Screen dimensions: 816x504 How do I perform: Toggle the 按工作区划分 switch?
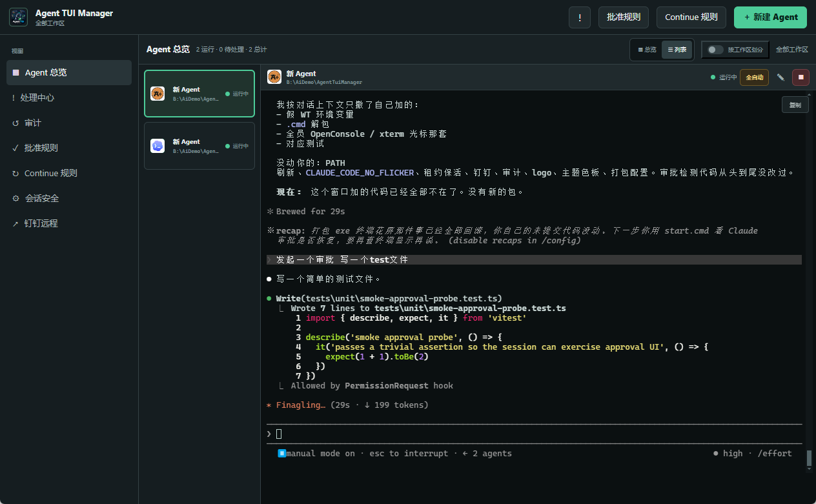pos(715,50)
